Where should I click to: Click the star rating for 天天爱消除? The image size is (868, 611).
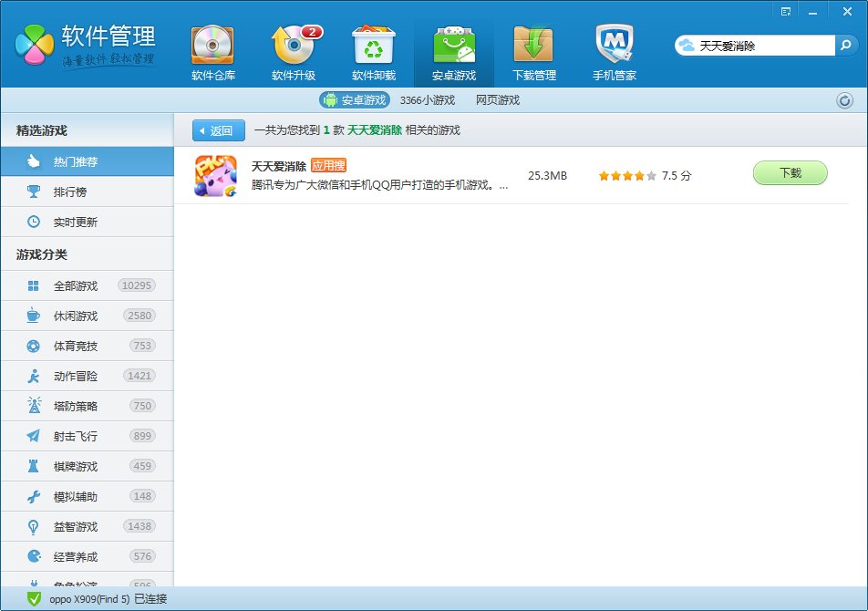pos(627,175)
